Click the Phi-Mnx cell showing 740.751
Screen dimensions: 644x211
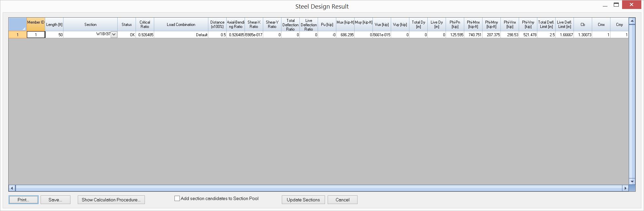point(473,35)
